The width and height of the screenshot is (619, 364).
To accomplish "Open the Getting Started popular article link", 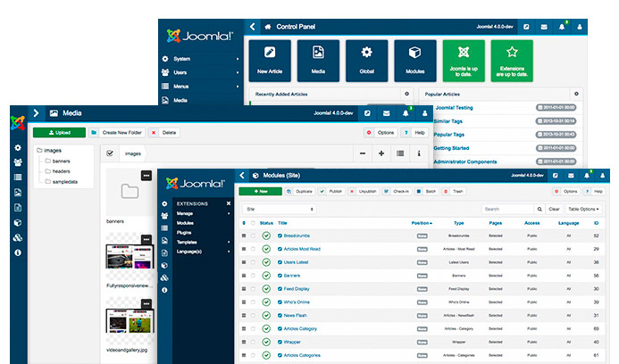I will pos(451,148).
